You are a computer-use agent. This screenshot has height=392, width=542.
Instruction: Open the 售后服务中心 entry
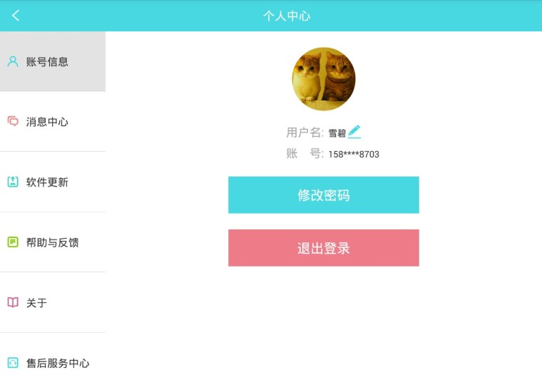pyautogui.click(x=58, y=363)
